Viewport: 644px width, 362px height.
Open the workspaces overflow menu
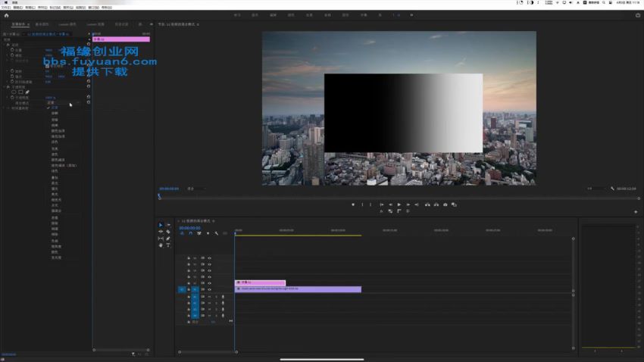point(411,15)
